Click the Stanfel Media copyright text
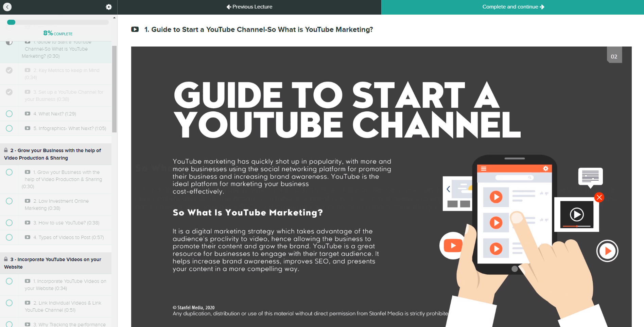 pos(194,308)
